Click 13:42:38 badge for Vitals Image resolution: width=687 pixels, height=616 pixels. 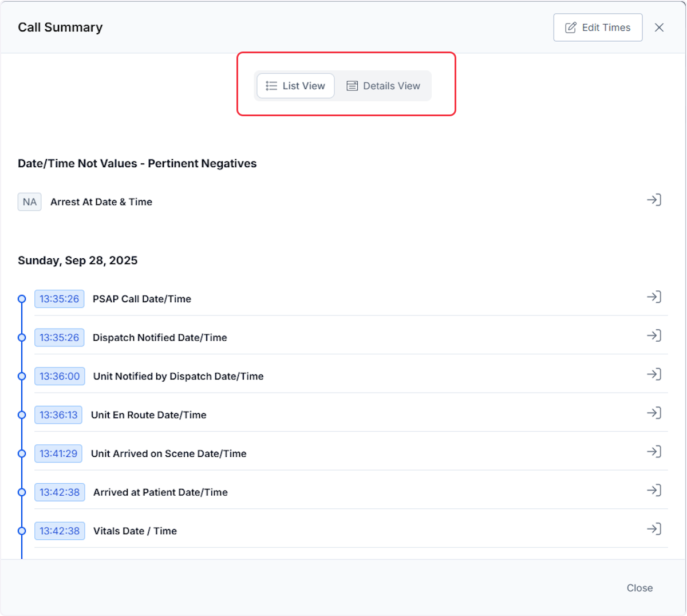pyautogui.click(x=60, y=531)
